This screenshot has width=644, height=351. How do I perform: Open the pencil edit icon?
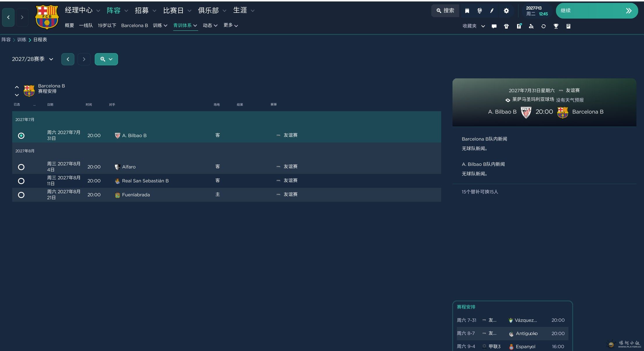click(492, 11)
